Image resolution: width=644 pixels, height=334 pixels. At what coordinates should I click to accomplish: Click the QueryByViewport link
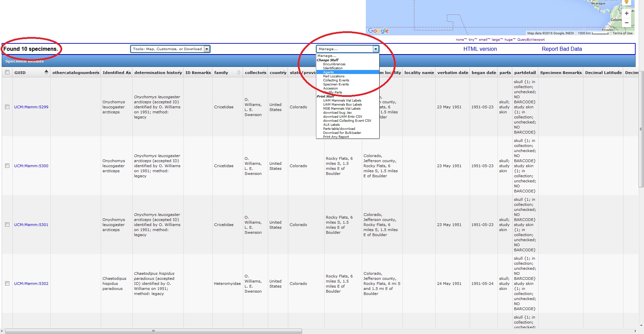point(531,40)
